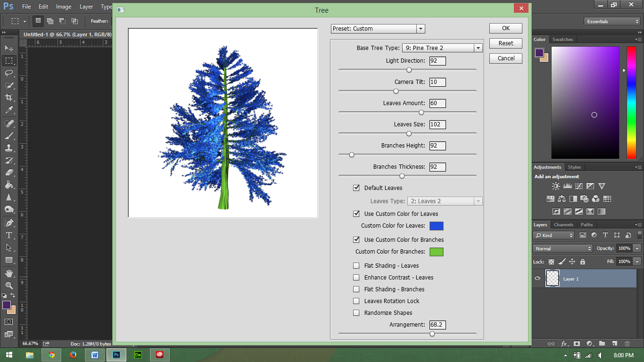Click the Add layer style fx icon
644x362 pixels.
coord(564,344)
